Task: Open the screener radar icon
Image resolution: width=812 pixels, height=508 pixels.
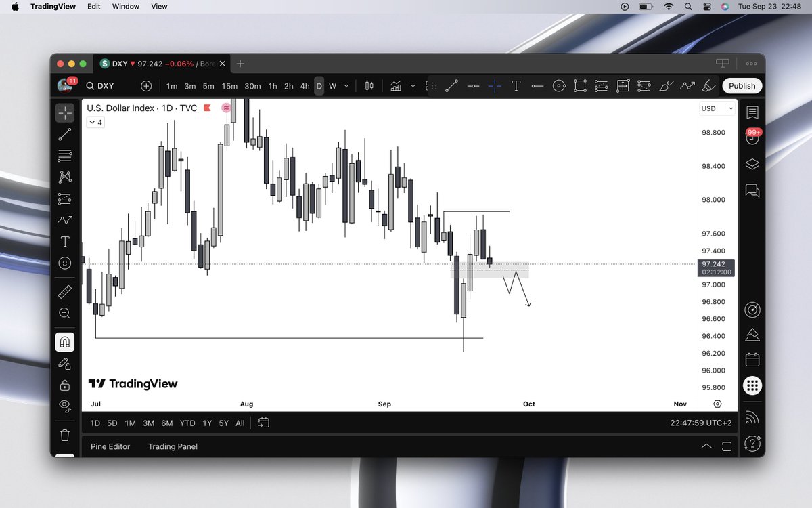Action: [x=752, y=310]
